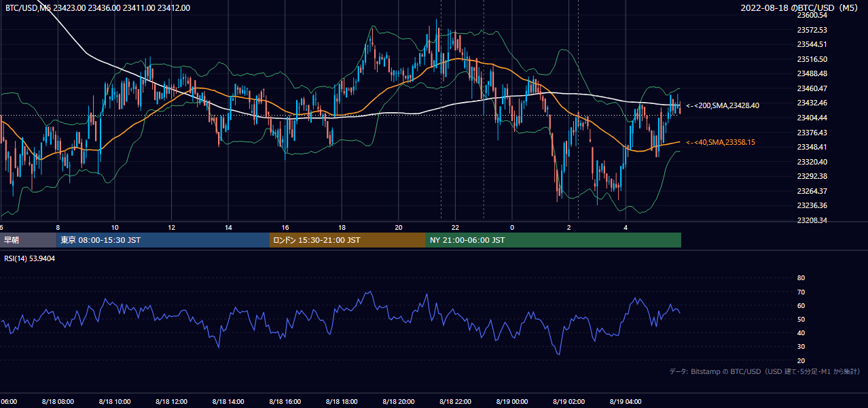This screenshot has height=408, width=868.
Task: Click price axis value 23264.37
Action: pos(812,191)
